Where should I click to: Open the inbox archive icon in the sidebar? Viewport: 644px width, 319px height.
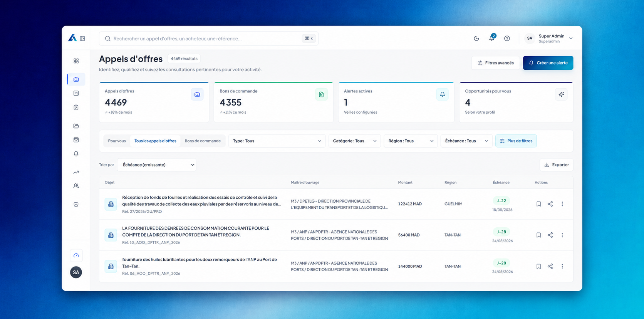click(76, 140)
